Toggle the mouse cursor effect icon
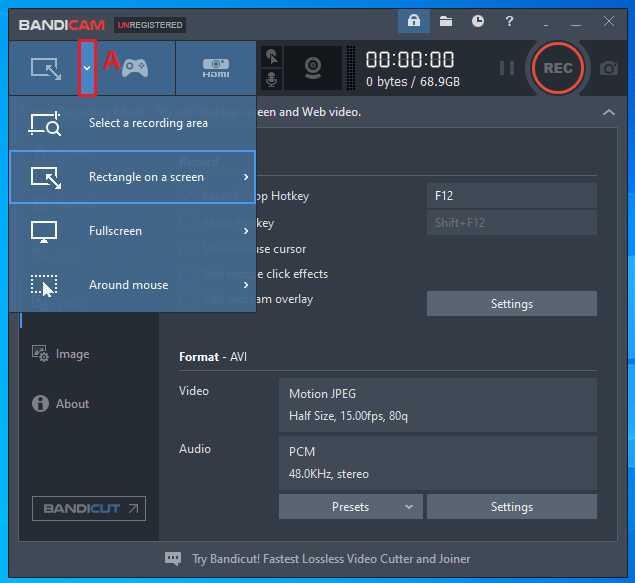The image size is (635, 583). (x=271, y=56)
